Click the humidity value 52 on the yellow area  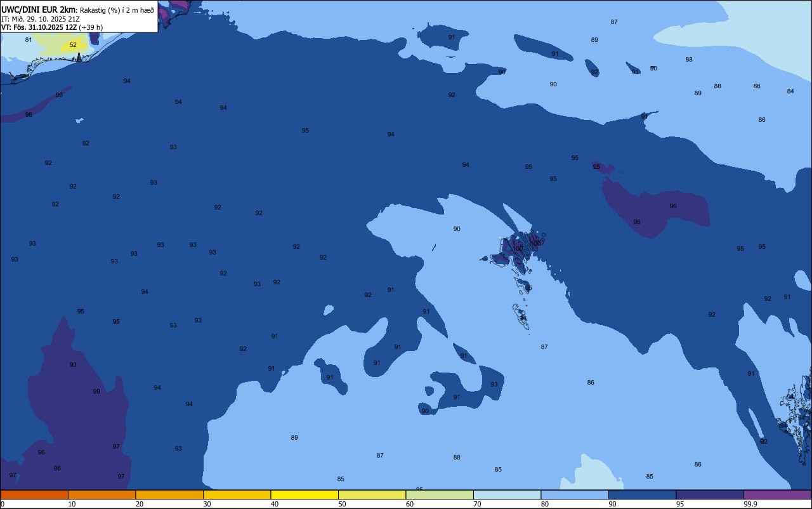point(73,45)
